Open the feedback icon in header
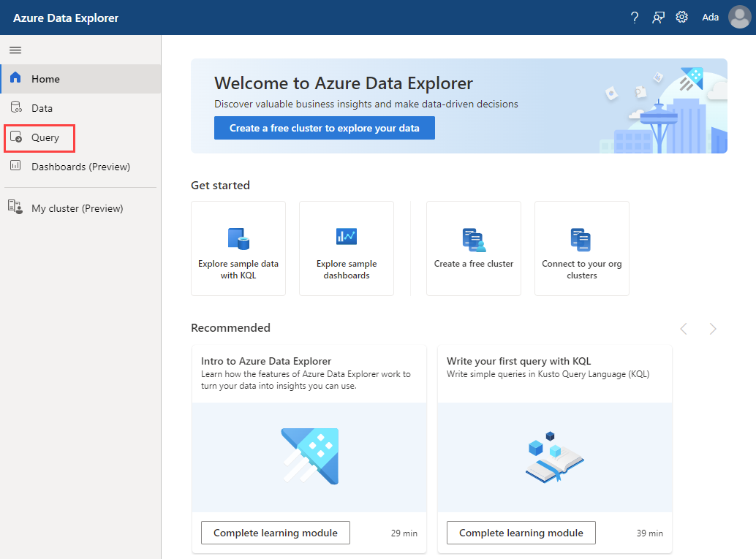The width and height of the screenshot is (756, 559). (658, 18)
